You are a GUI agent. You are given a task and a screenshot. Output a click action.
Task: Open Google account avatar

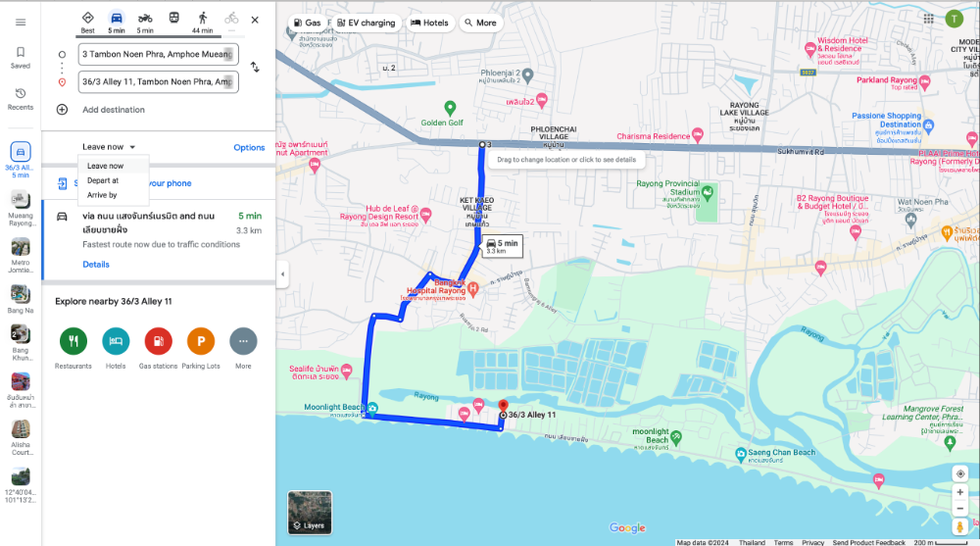[954, 20]
